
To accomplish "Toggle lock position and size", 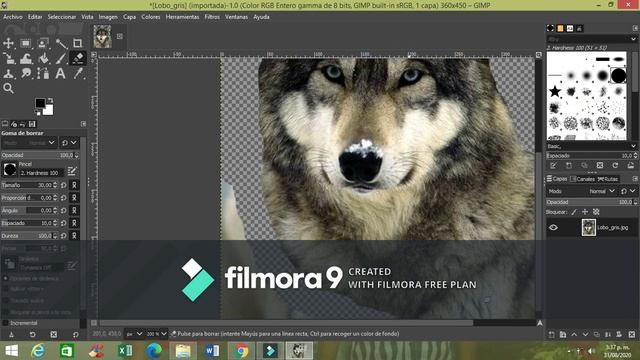I will coord(585,212).
